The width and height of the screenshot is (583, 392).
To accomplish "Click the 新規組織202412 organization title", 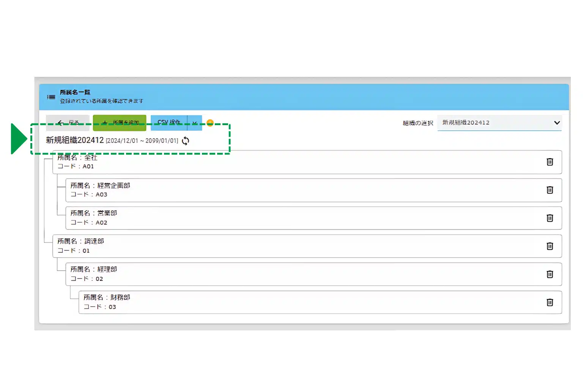I will 75,140.
